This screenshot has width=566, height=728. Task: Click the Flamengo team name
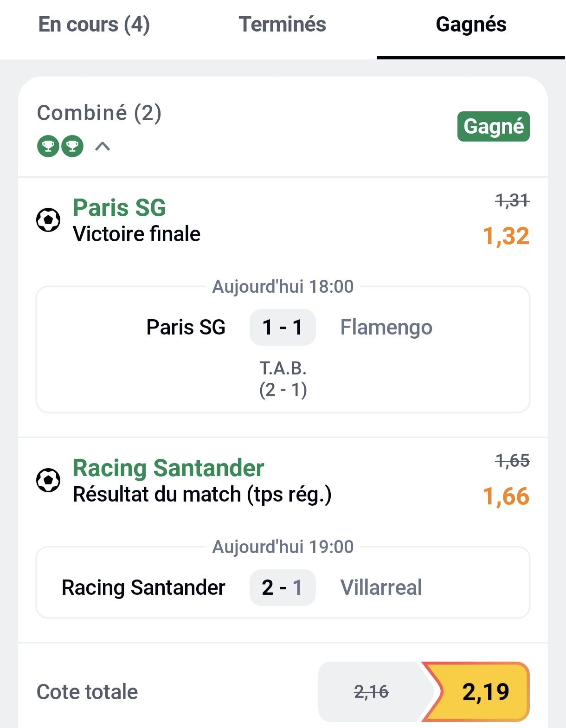click(386, 327)
